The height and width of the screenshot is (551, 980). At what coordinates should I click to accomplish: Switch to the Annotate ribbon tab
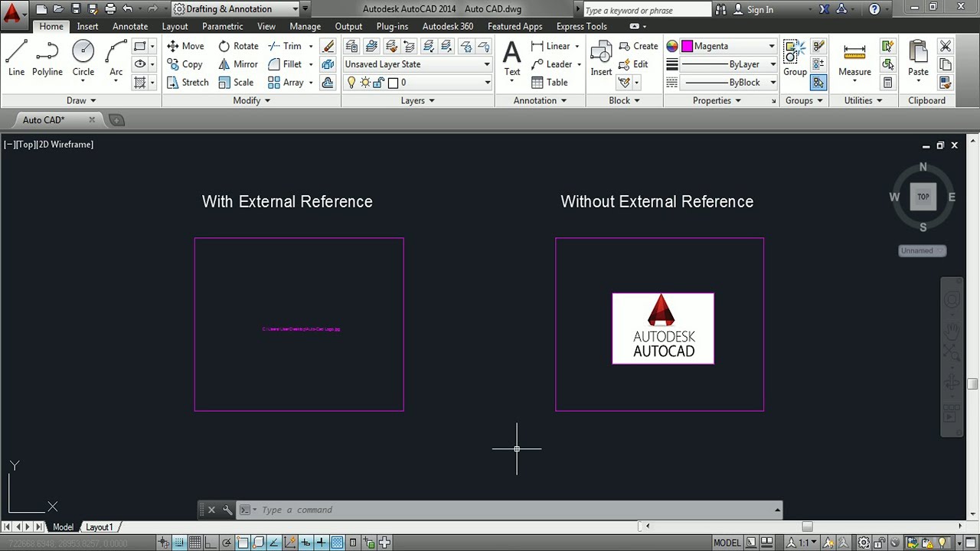click(x=130, y=26)
